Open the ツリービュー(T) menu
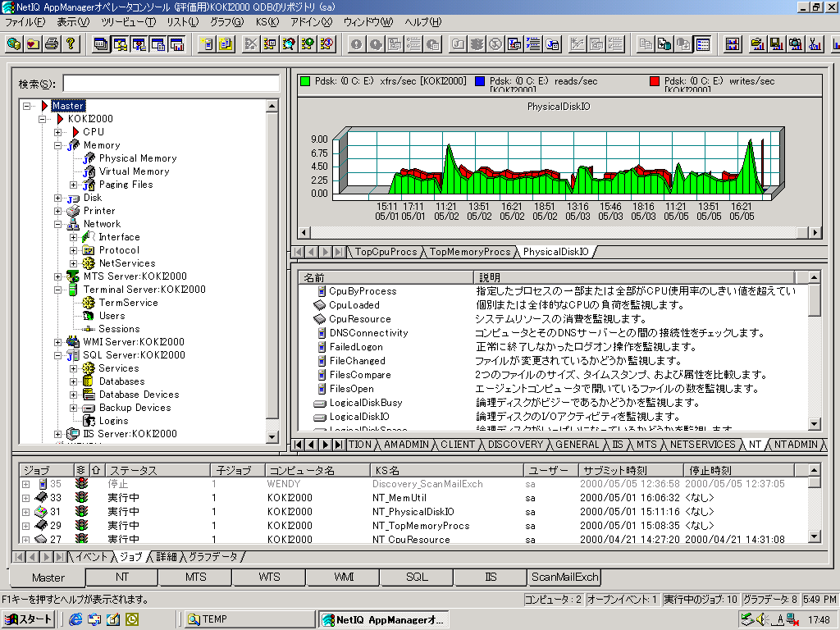The image size is (840, 630). tap(129, 22)
